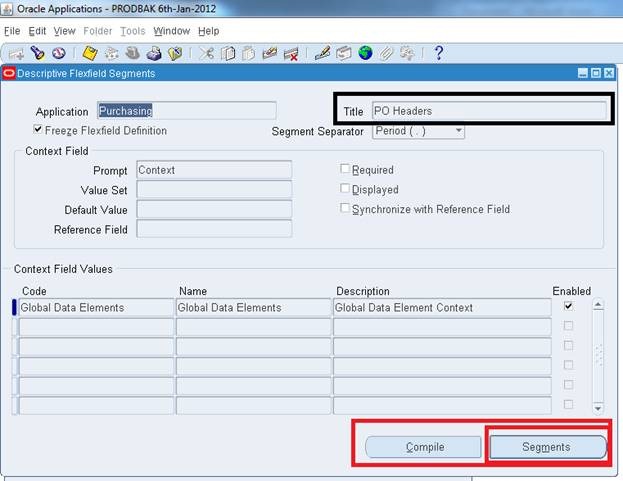Click the Default Value field
This screenshot has width=623, height=481.
coord(214,209)
